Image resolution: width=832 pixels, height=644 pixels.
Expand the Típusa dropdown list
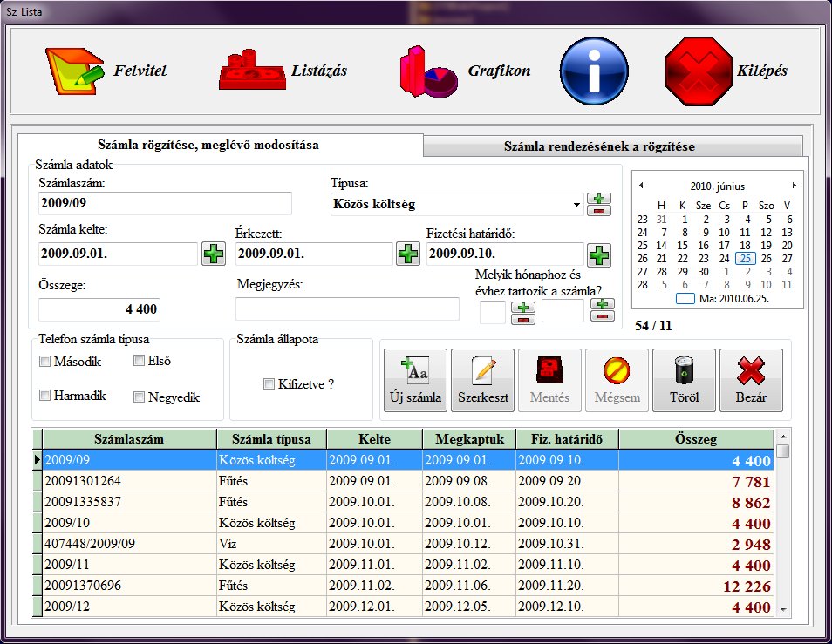(576, 205)
